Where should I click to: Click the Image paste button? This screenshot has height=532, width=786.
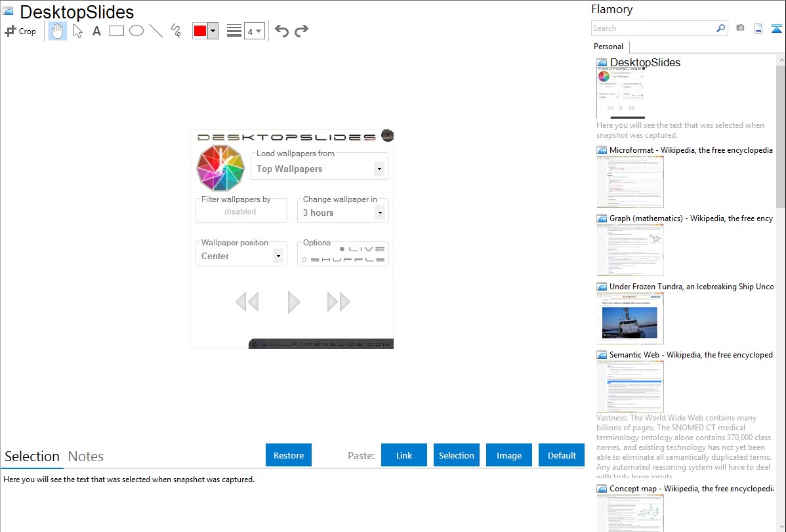(508, 455)
